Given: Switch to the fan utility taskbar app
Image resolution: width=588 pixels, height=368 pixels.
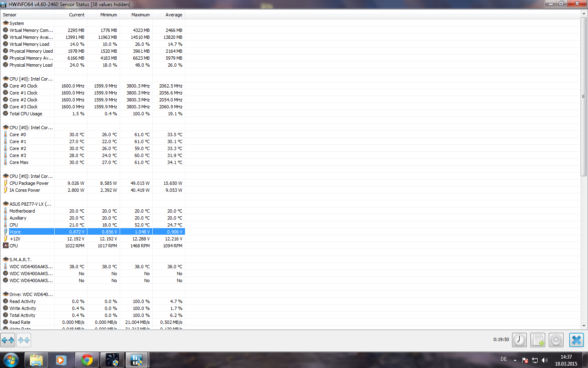Looking at the screenshot, I should point(112,360).
